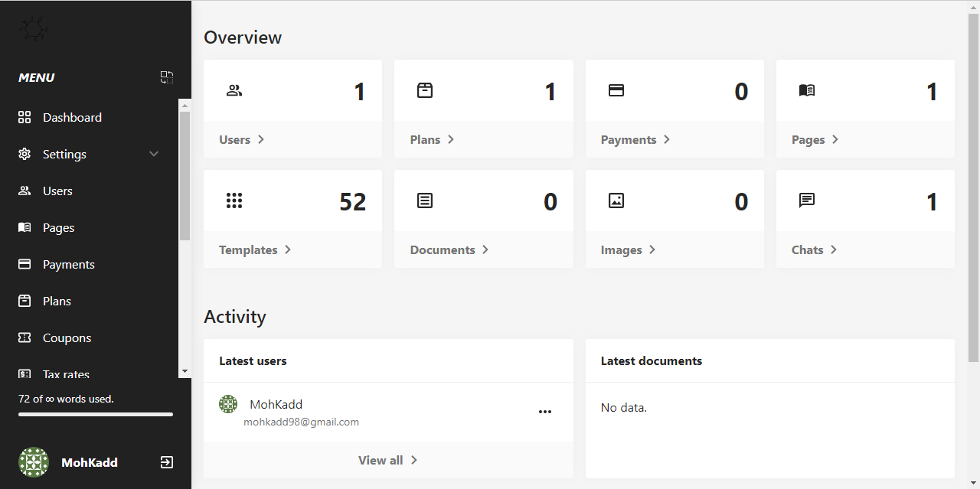980x489 pixels.
Task: Click the sun logo at top left
Action: pyautogui.click(x=34, y=31)
